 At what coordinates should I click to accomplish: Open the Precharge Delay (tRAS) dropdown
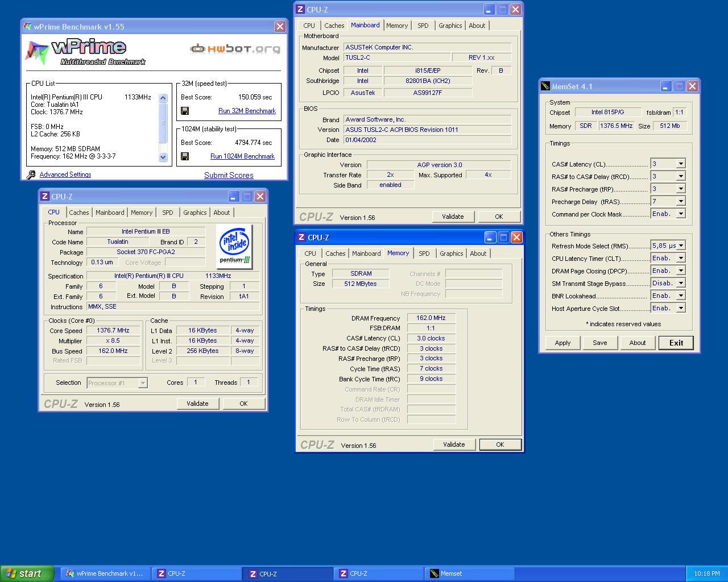tap(680, 201)
